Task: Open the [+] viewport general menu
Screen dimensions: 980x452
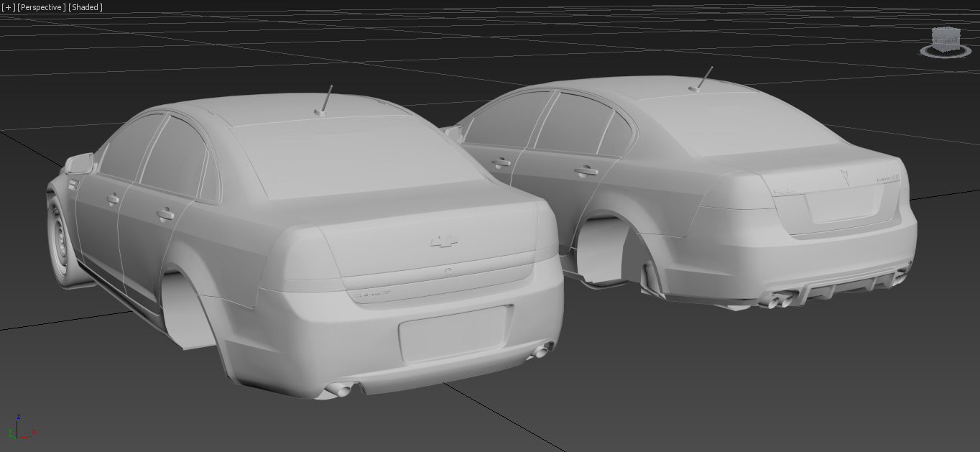Action: (x=8, y=7)
